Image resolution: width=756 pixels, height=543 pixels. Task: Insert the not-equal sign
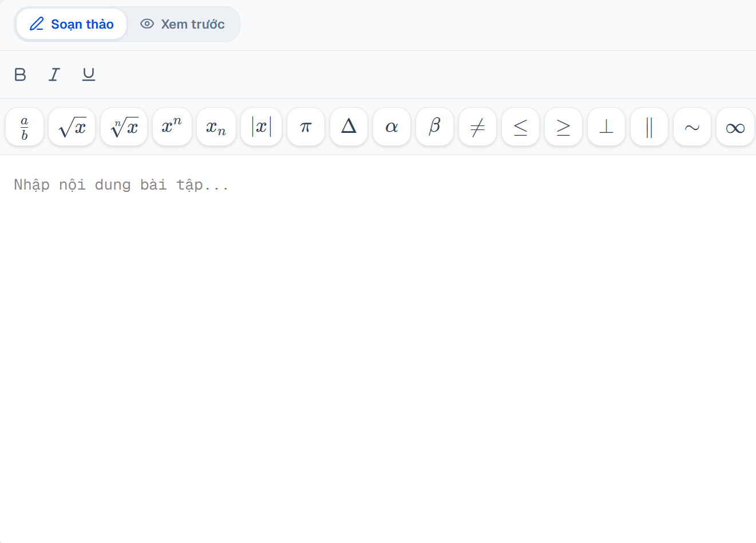coord(477,127)
